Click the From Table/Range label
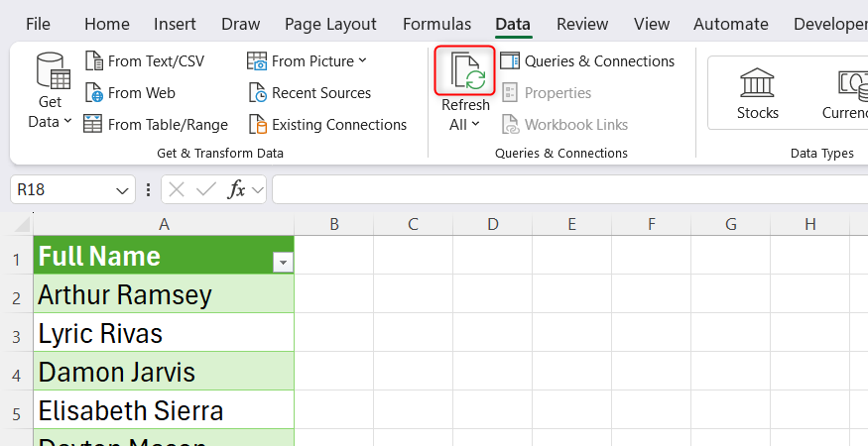The height and width of the screenshot is (446, 868). point(168,125)
